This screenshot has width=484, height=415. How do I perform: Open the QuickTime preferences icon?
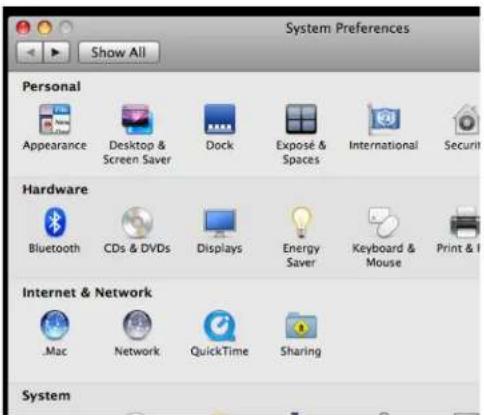pos(219,326)
